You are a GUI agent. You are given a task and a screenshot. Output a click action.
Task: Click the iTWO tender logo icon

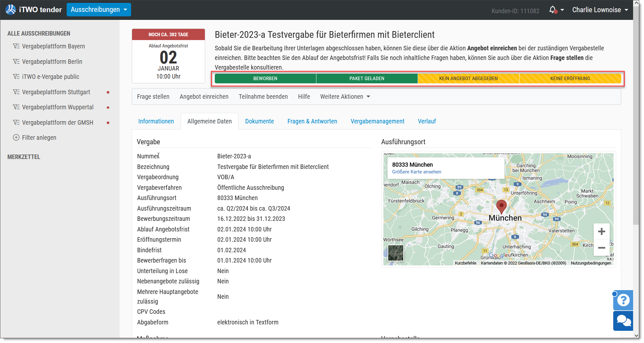tap(11, 10)
